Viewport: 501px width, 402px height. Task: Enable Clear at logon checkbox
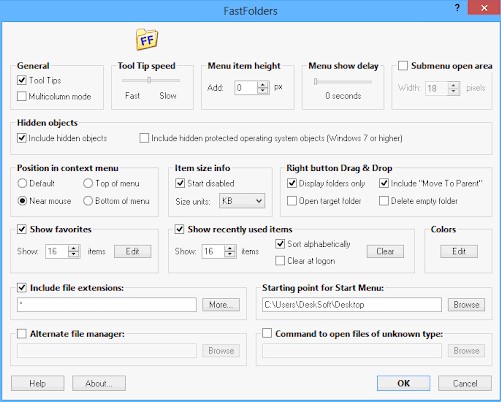pos(280,261)
